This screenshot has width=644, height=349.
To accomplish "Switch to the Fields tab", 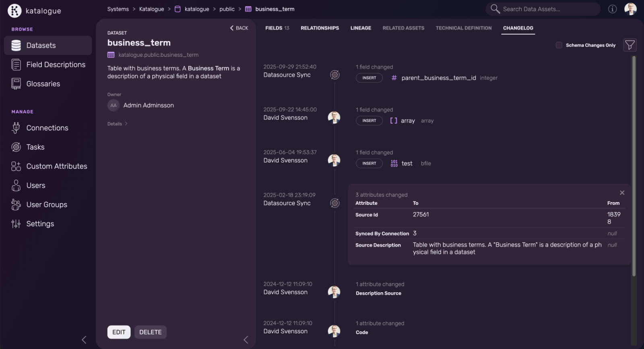I will (277, 28).
